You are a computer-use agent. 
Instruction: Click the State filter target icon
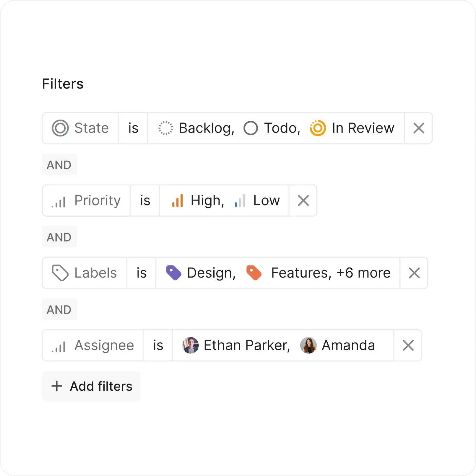coord(60,128)
